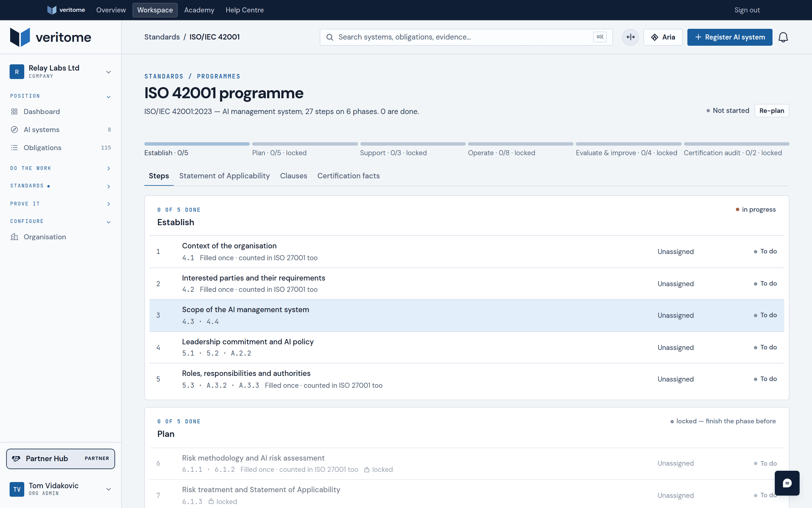812x508 pixels.
Task: Focus the search systems input field
Action: pyautogui.click(x=466, y=37)
